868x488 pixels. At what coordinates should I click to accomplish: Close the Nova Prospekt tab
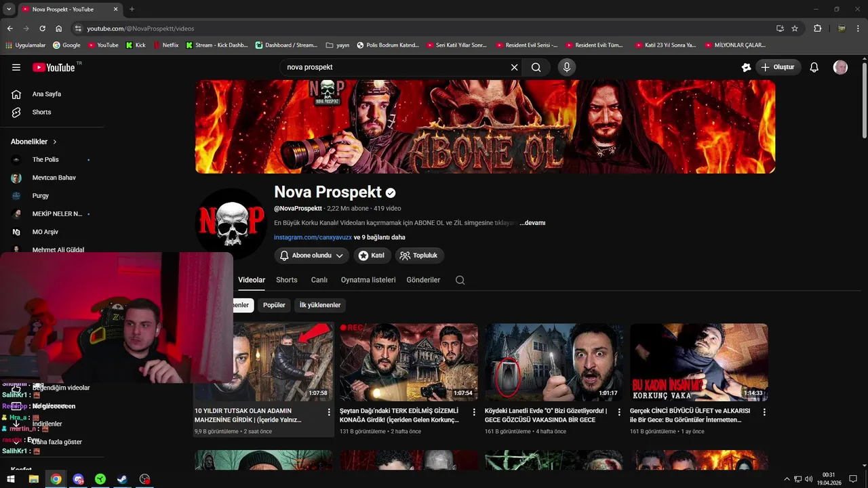point(115,9)
